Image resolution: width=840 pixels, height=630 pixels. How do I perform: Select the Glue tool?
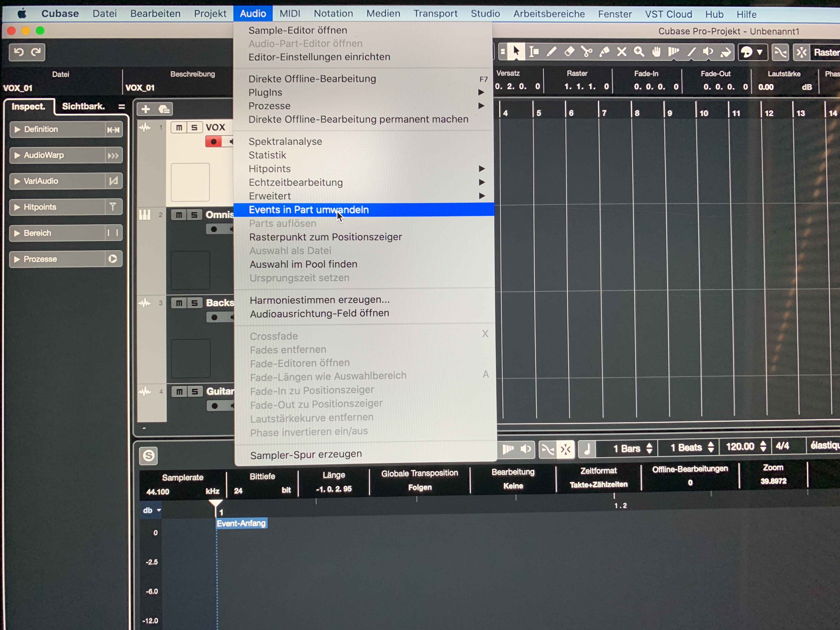pyautogui.click(x=604, y=52)
